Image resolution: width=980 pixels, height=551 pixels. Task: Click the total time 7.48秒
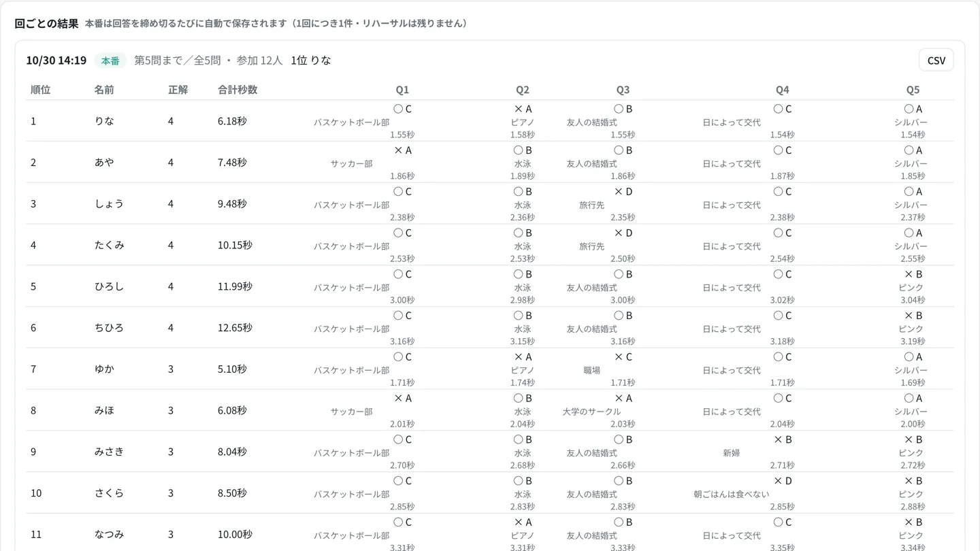point(232,163)
